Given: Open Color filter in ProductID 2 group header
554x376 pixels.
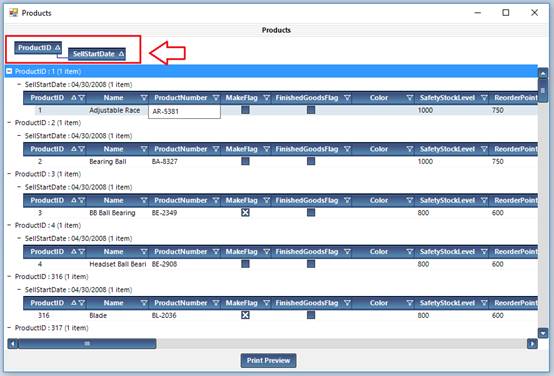Looking at the screenshot, I should pyautogui.click(x=409, y=149).
